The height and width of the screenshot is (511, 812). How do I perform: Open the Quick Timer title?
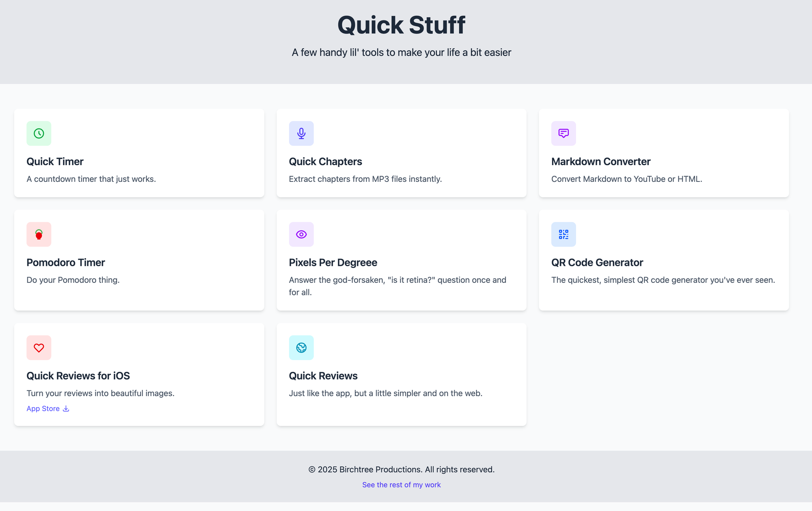(55, 162)
